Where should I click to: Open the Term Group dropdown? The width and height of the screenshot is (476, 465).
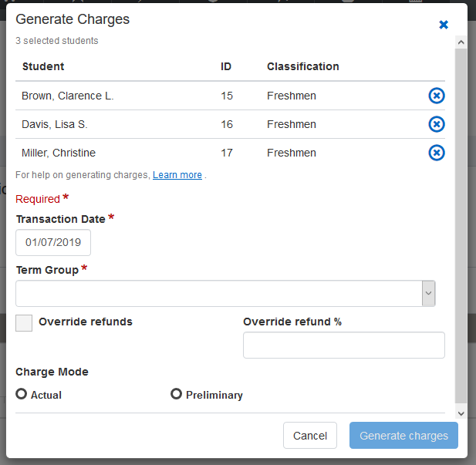click(x=219, y=293)
